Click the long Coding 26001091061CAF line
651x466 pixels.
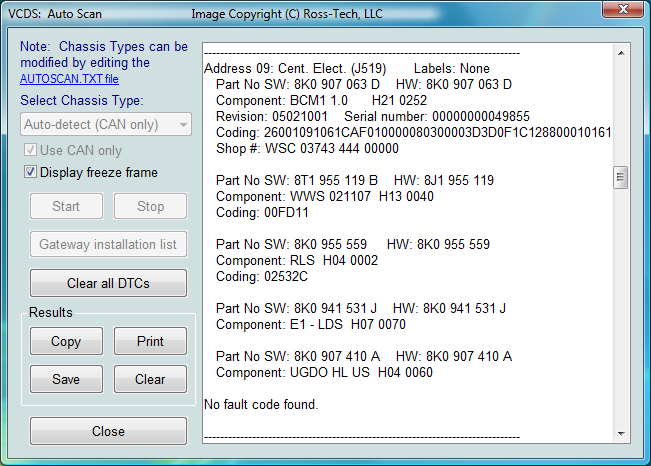tap(414, 132)
